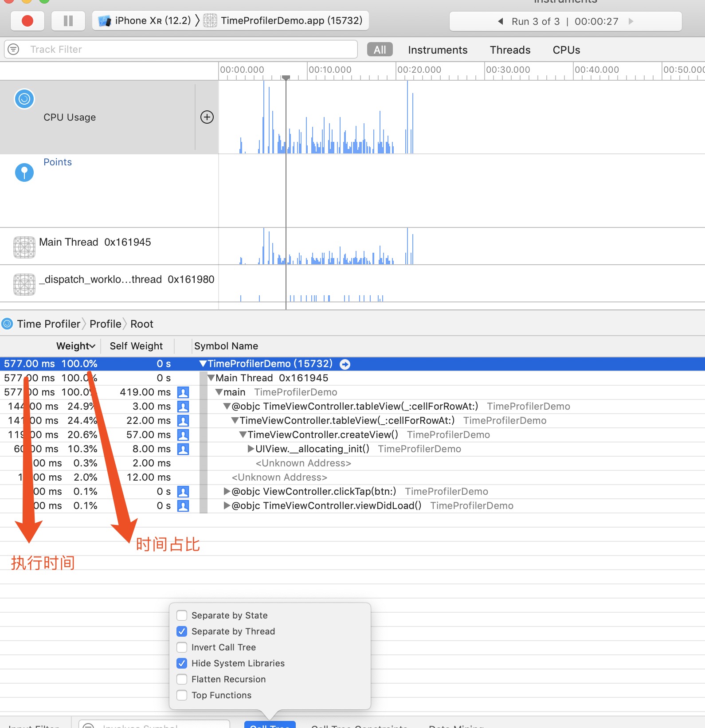Open iPhone XR device selector
The image size is (705, 728).
(x=144, y=21)
